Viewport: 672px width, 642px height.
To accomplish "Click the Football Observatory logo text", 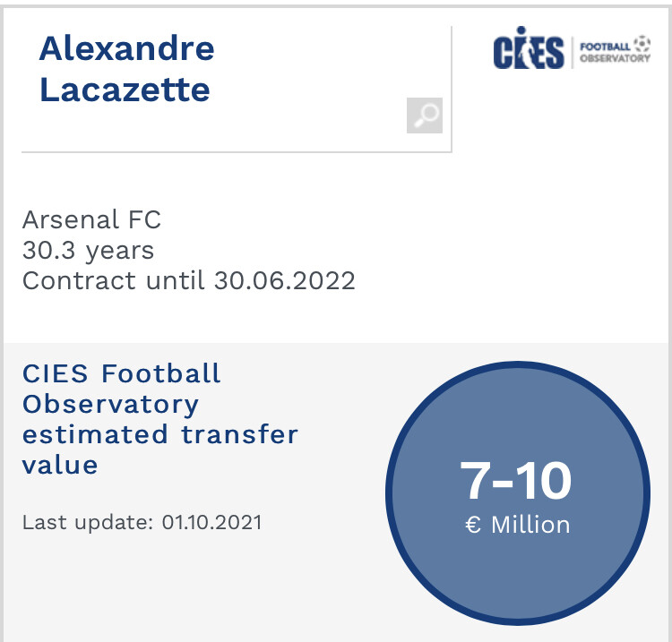I will tap(615, 50).
